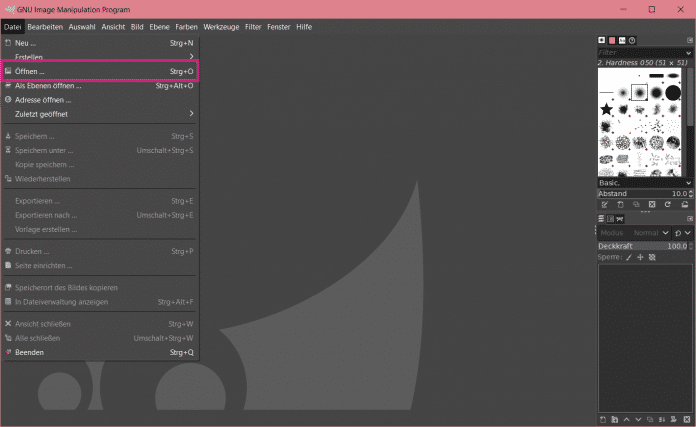The image size is (696, 427).
Task: Switch to the Layers tab icon
Action: click(x=601, y=218)
